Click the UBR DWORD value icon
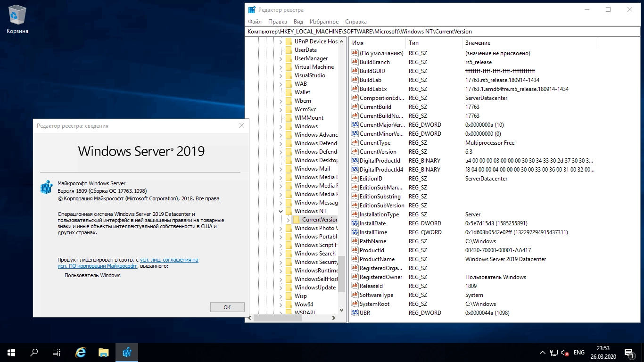Viewport: 644px width, 362px height. click(355, 313)
